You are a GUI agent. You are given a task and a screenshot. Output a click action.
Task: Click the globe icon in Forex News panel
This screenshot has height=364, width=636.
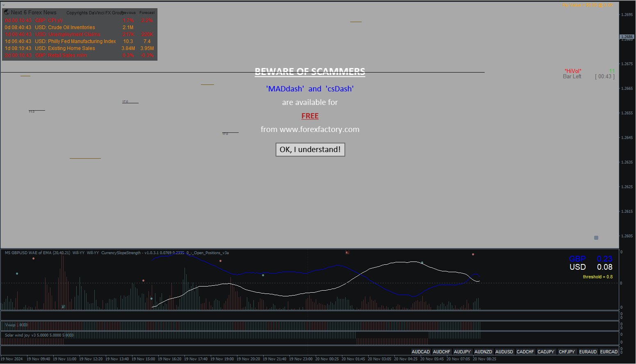coord(7,12)
